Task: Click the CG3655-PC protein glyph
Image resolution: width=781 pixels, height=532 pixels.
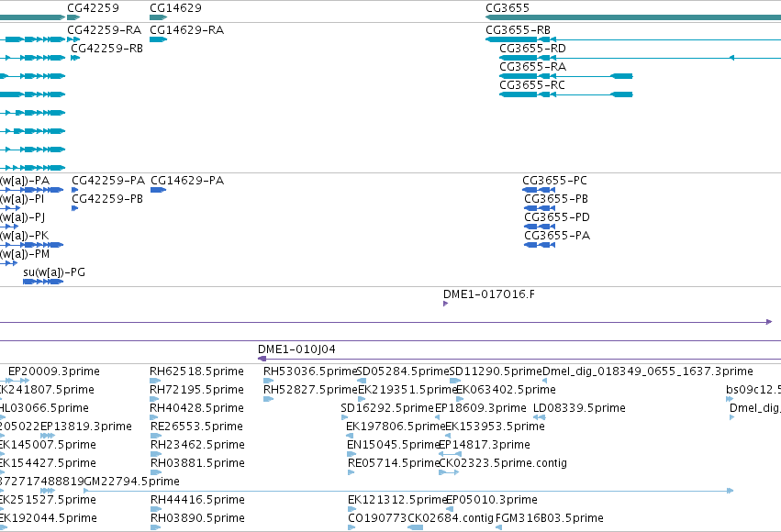Action: pos(539,190)
